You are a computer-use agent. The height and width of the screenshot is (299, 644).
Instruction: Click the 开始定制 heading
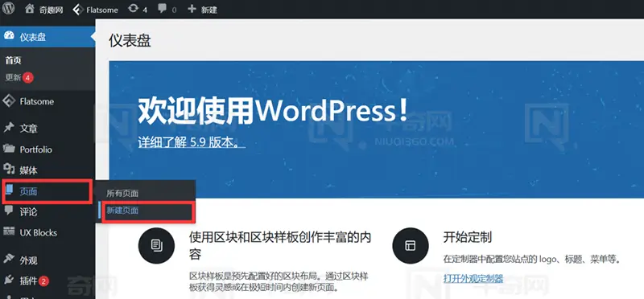468,236
